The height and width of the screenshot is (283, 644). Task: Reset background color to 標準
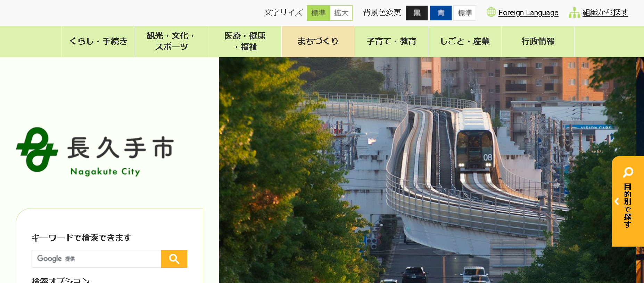click(x=465, y=13)
